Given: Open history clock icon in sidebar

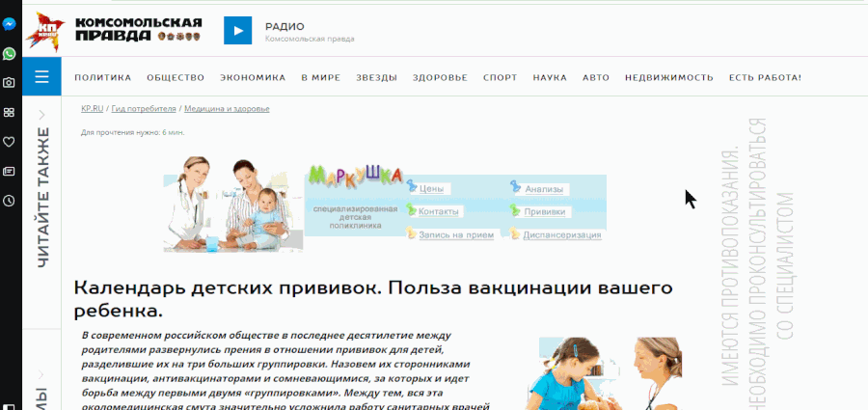Looking at the screenshot, I should tap(9, 201).
